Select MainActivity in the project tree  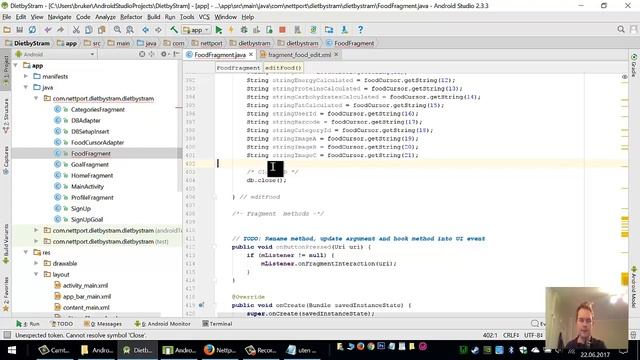(87, 187)
